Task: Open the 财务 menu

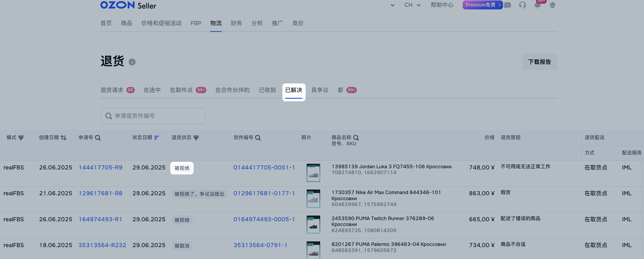Action: point(236,23)
